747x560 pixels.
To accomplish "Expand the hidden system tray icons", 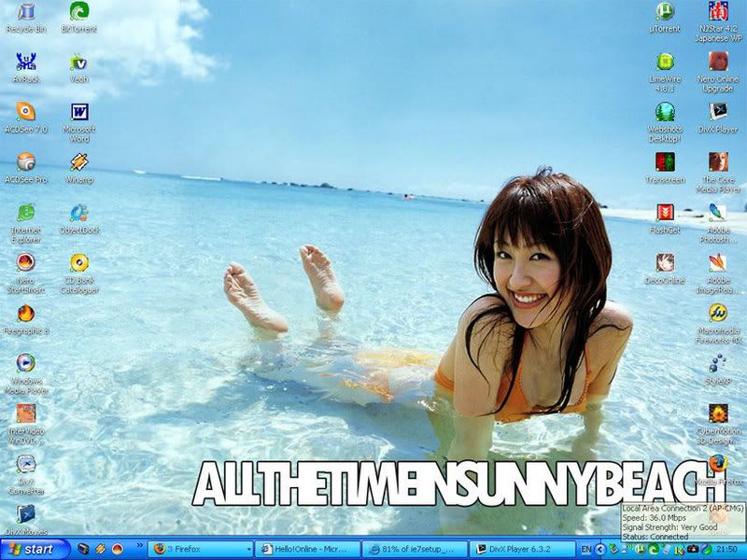I will click(600, 550).
